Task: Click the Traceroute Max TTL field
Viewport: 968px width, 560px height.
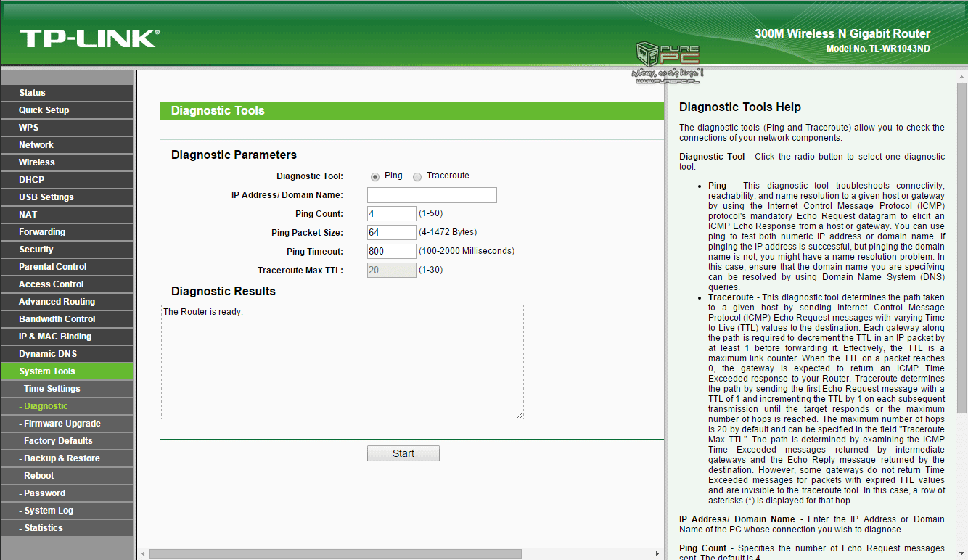Action: tap(392, 271)
